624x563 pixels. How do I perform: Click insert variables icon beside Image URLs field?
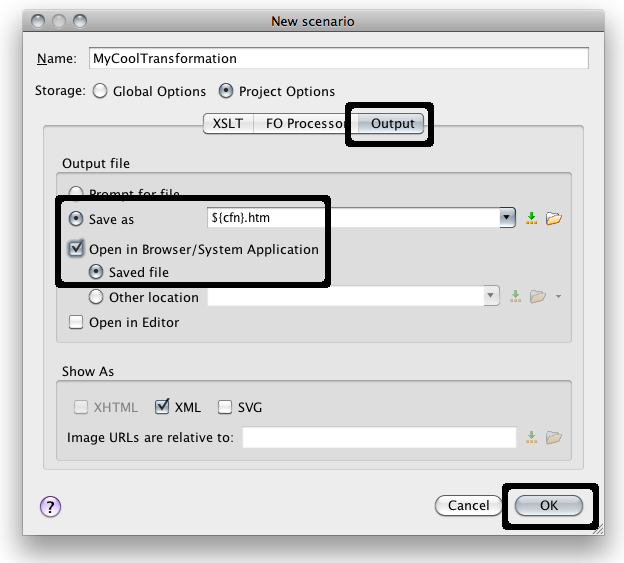tap(531, 437)
